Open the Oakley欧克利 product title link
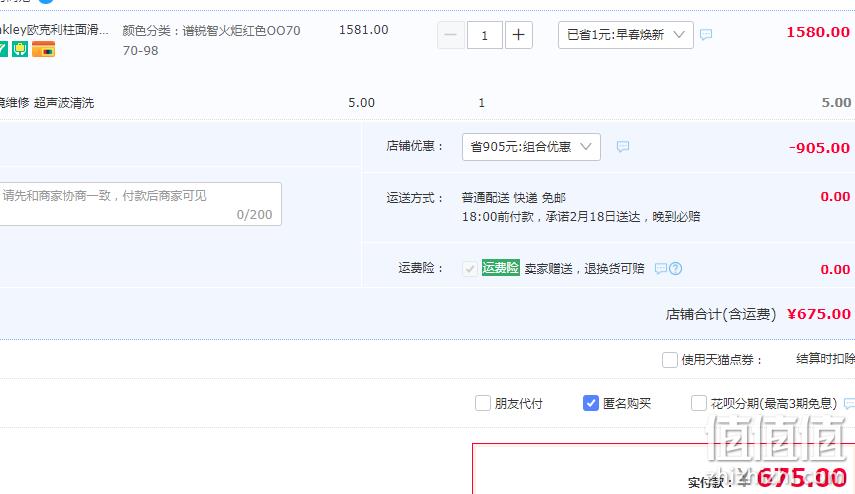This screenshot has height=494, width=855. pyautogui.click(x=53, y=29)
